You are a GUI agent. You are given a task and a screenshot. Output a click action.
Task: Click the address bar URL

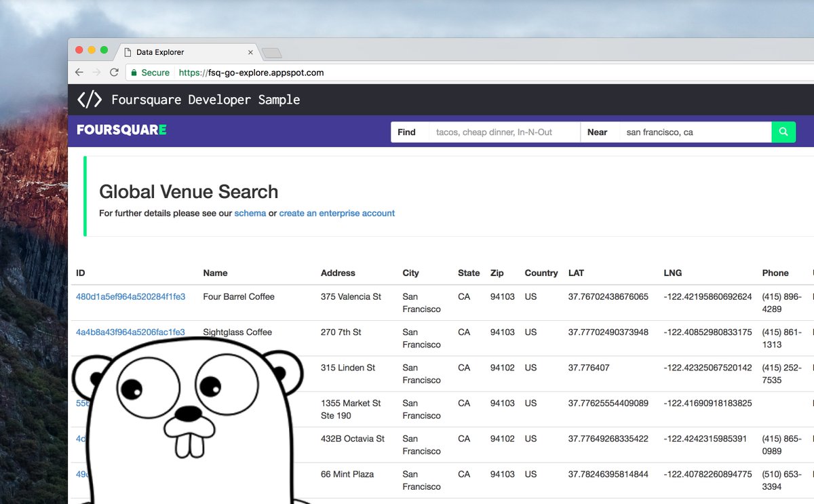coord(252,73)
